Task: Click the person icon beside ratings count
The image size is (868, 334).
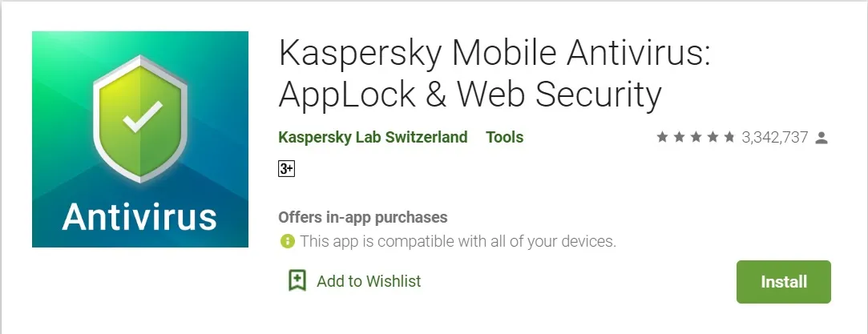Action: (821, 138)
